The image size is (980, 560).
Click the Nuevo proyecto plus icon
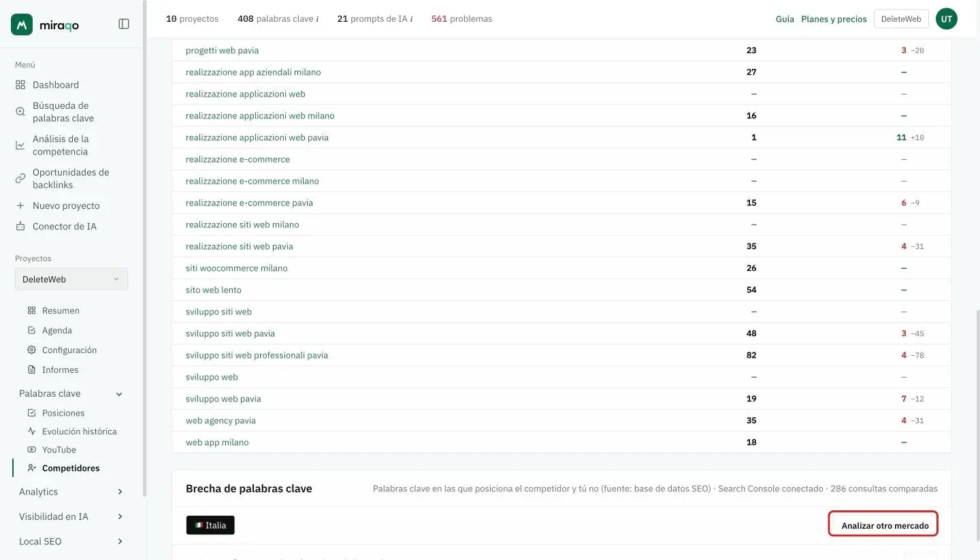[x=20, y=205]
